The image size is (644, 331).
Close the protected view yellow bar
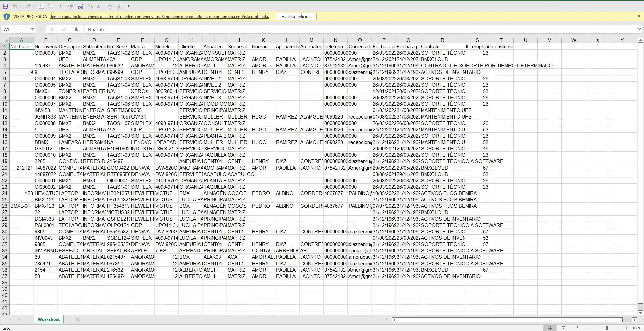[639, 16]
